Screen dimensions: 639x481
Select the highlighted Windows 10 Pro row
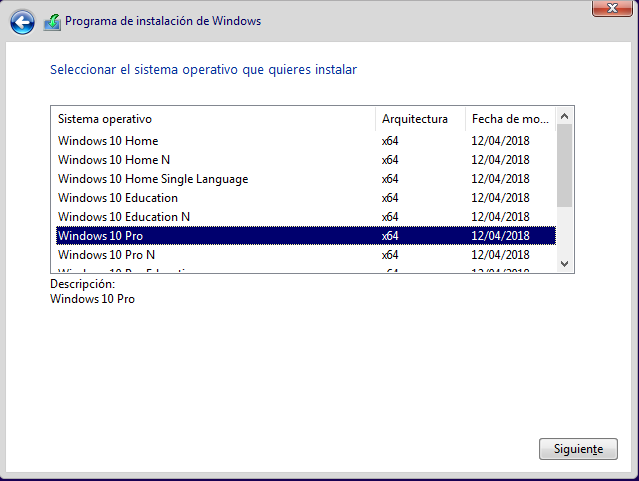[x=306, y=236]
